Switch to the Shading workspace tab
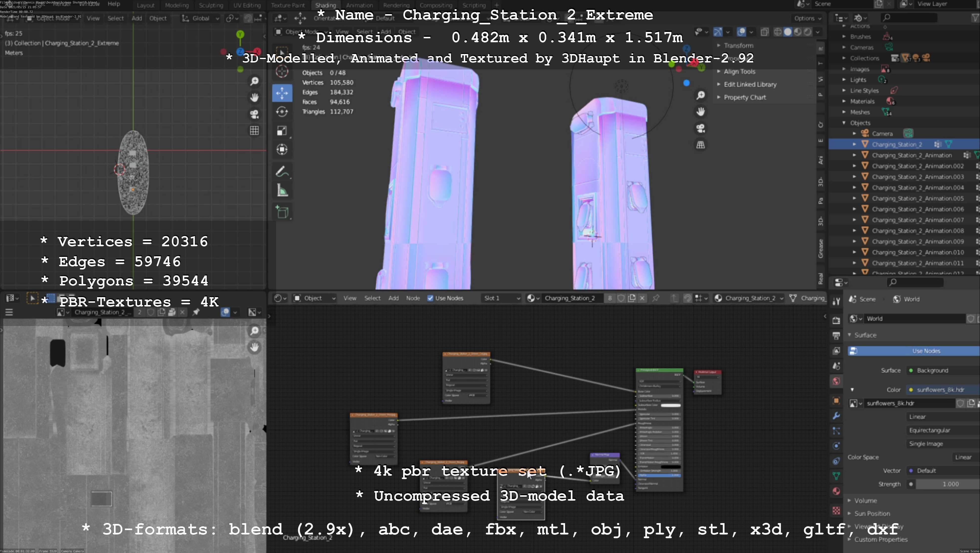The width and height of the screenshot is (980, 553). (x=325, y=5)
